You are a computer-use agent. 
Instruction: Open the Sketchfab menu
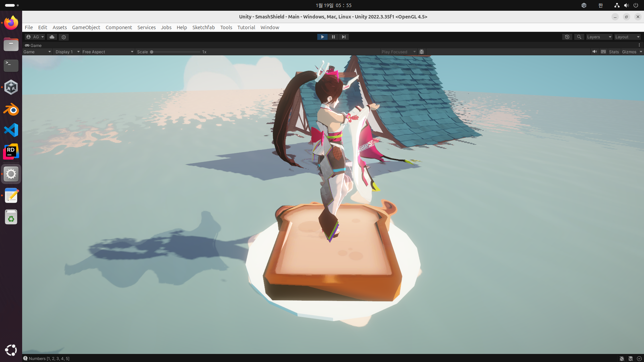(204, 27)
